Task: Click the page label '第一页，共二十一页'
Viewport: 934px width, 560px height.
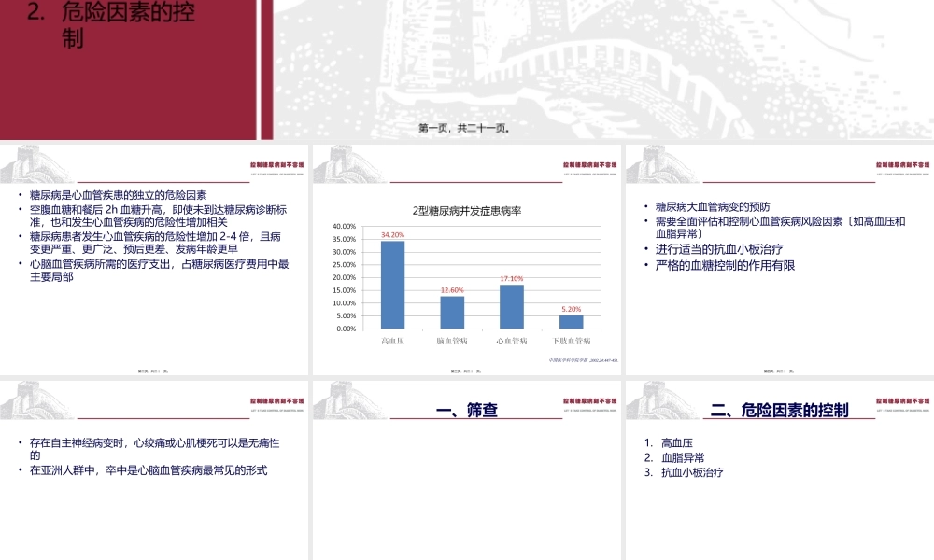Action: (464, 128)
